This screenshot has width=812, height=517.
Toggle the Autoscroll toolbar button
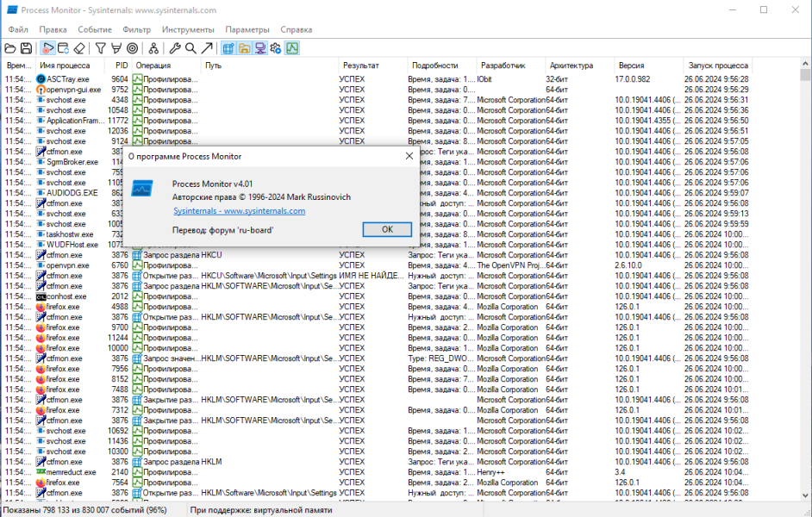pyautogui.click(x=63, y=48)
